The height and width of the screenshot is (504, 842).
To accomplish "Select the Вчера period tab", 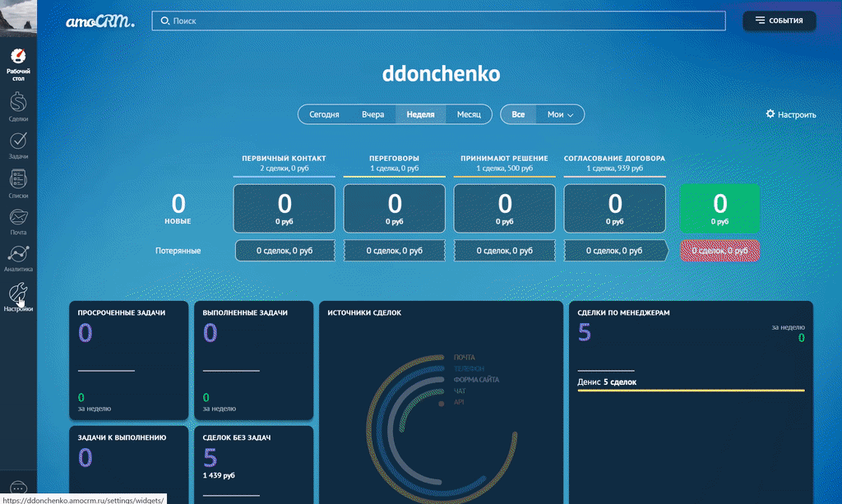I will [x=372, y=114].
